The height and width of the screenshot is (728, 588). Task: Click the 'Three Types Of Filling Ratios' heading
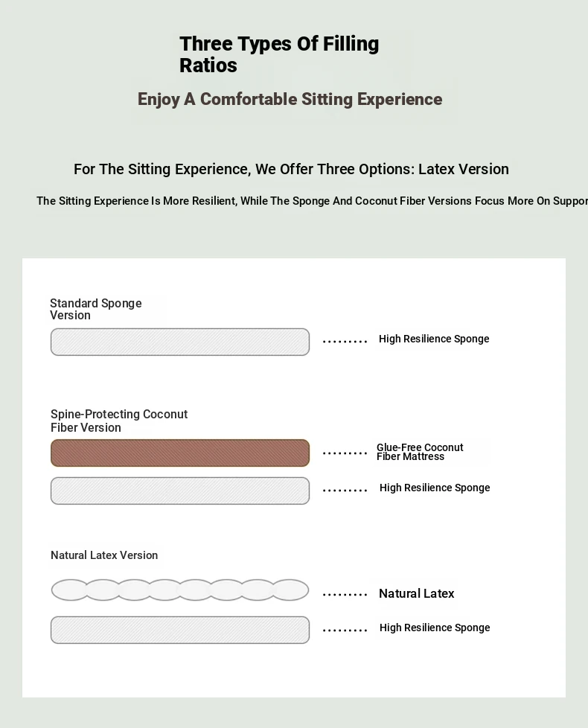pyautogui.click(x=279, y=54)
